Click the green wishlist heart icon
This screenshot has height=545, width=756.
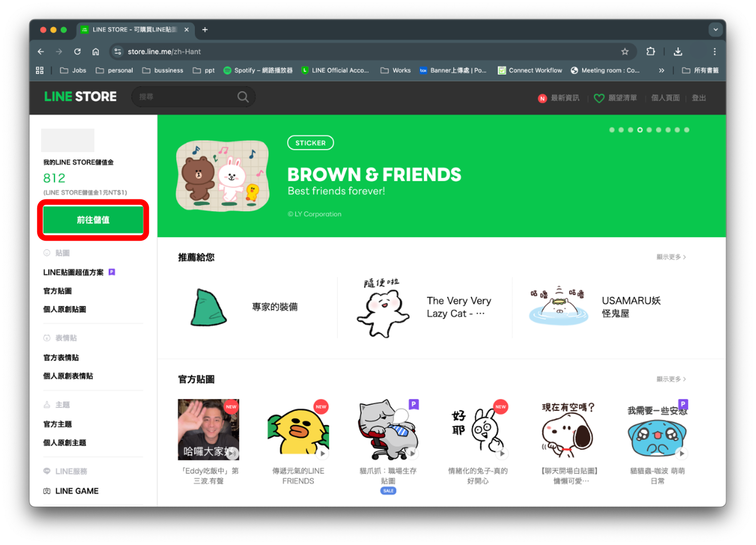click(599, 98)
